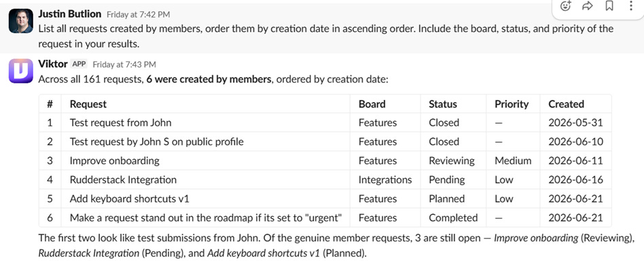
Task: Open Justin Butlion's name link
Action: [70, 14]
